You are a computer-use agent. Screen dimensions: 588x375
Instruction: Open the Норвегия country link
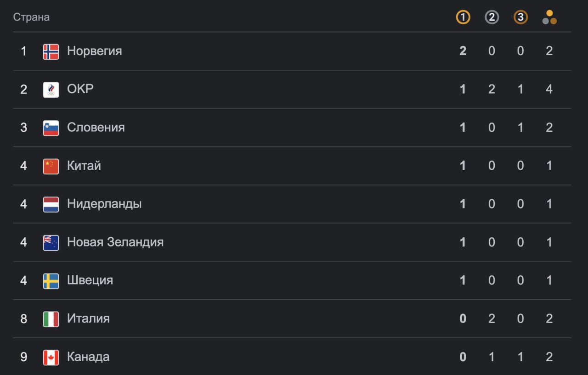(x=95, y=51)
